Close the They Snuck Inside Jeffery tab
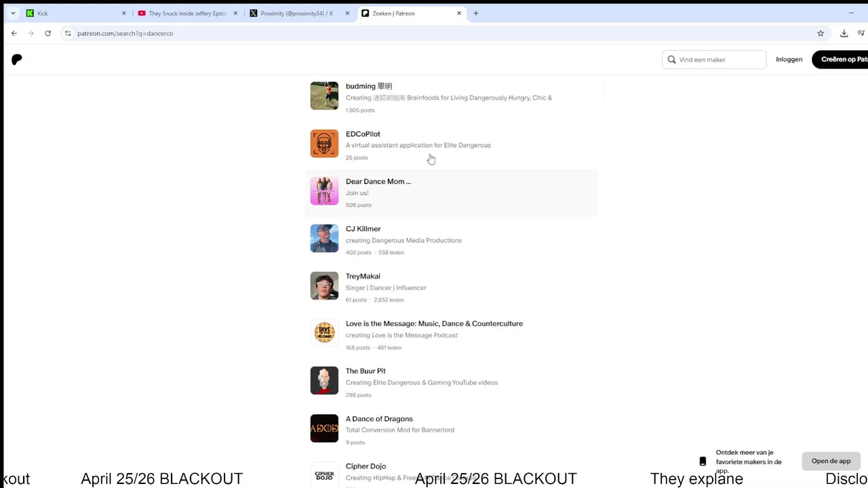 pyautogui.click(x=236, y=13)
